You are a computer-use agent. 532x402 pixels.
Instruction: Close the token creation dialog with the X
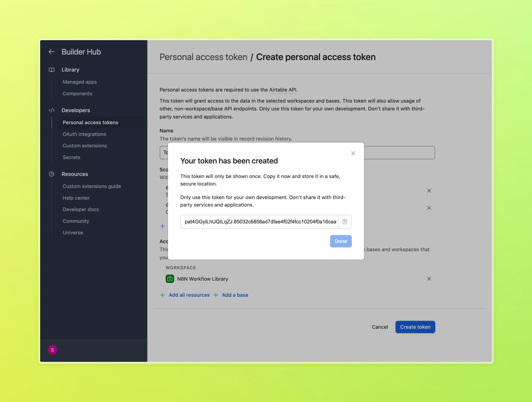(353, 153)
